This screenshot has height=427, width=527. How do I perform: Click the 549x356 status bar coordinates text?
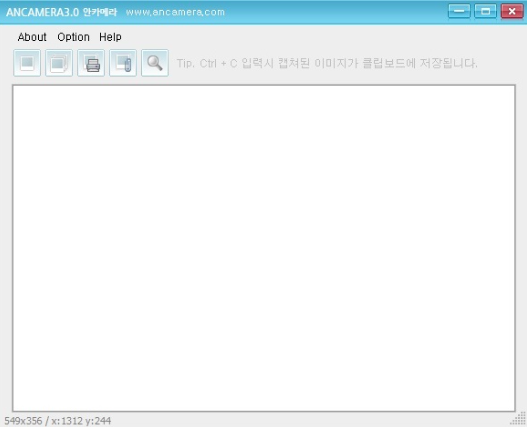(x=57, y=421)
